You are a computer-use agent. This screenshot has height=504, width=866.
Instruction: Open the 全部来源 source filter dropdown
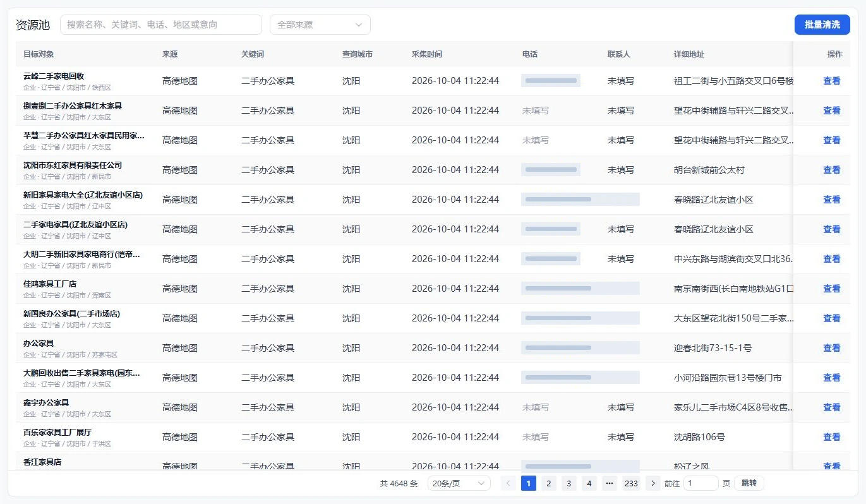coord(320,25)
